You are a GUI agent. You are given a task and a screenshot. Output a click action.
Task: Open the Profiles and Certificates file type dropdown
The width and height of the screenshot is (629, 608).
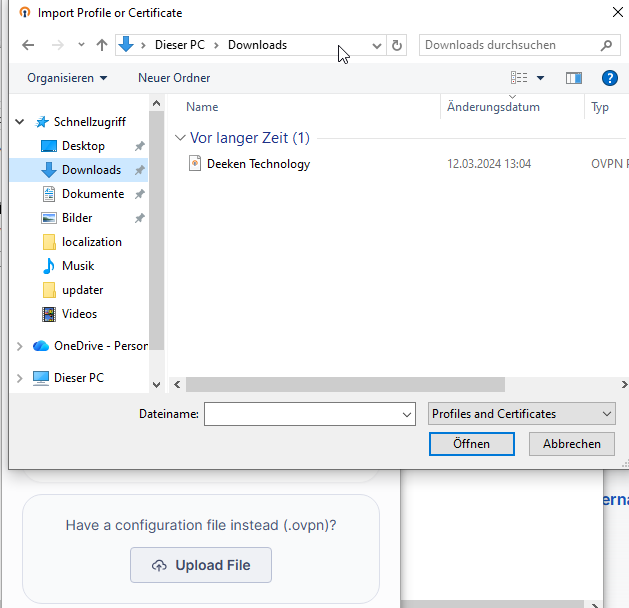pyautogui.click(x=522, y=414)
